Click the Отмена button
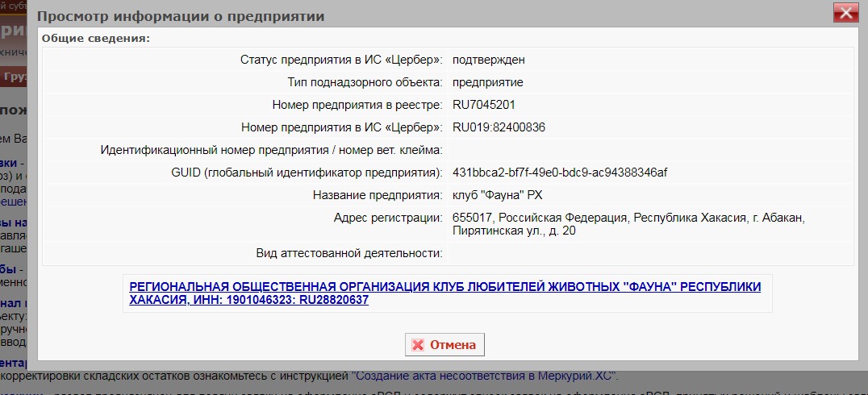The image size is (868, 395). coord(444,345)
